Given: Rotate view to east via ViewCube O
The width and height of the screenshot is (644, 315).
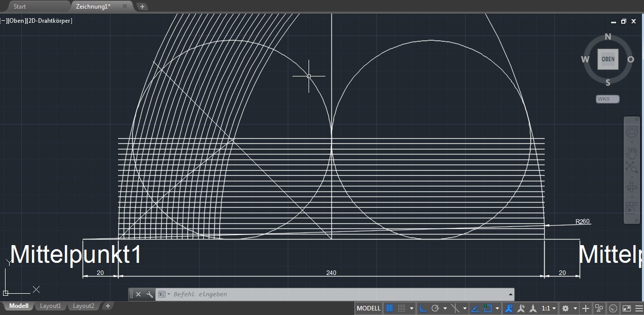Looking at the screenshot, I should pyautogui.click(x=631, y=59).
